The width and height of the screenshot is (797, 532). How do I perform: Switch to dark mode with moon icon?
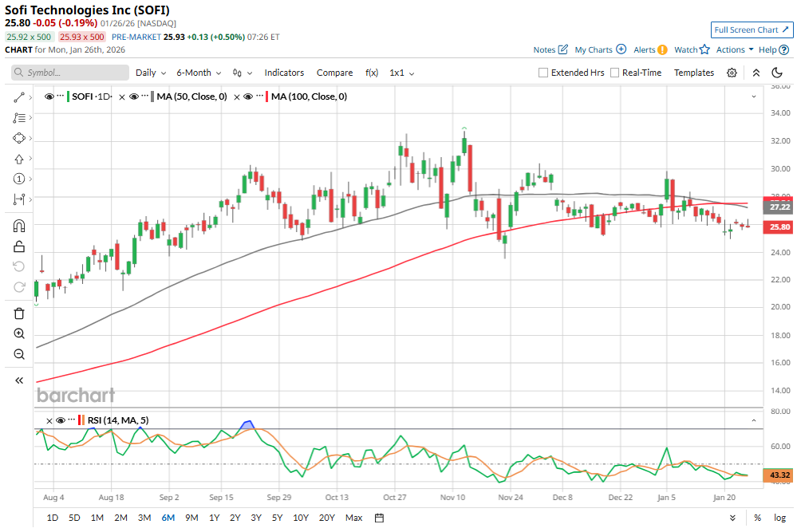point(777,73)
